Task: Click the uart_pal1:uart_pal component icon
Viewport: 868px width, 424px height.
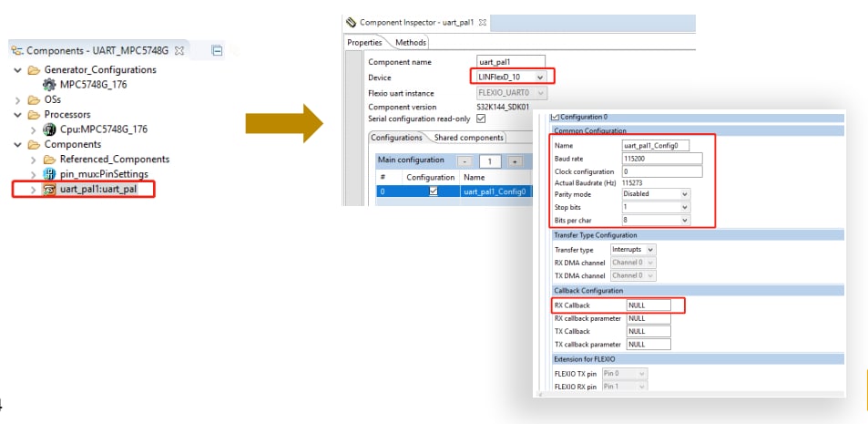Action: coord(50,190)
